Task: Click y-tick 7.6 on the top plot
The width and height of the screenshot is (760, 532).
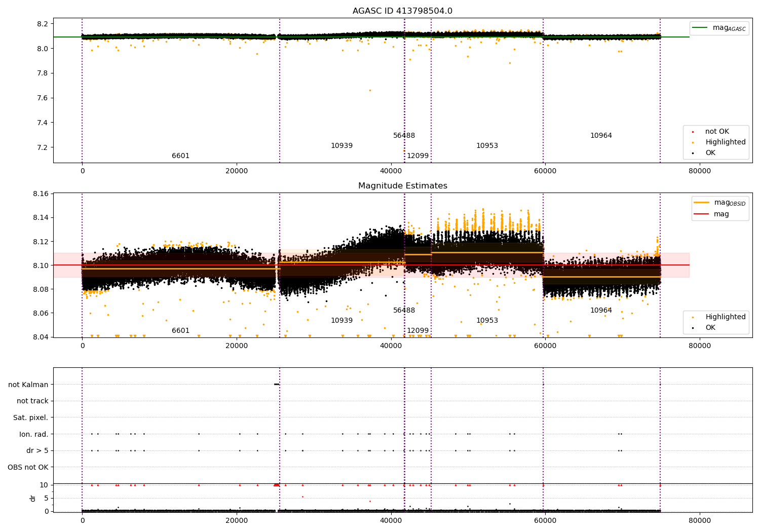Action: [x=42, y=98]
